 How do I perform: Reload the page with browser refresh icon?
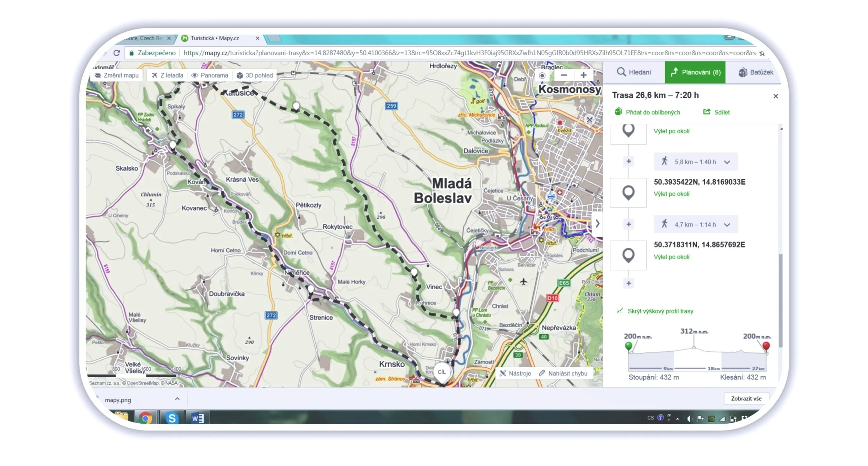point(117,53)
